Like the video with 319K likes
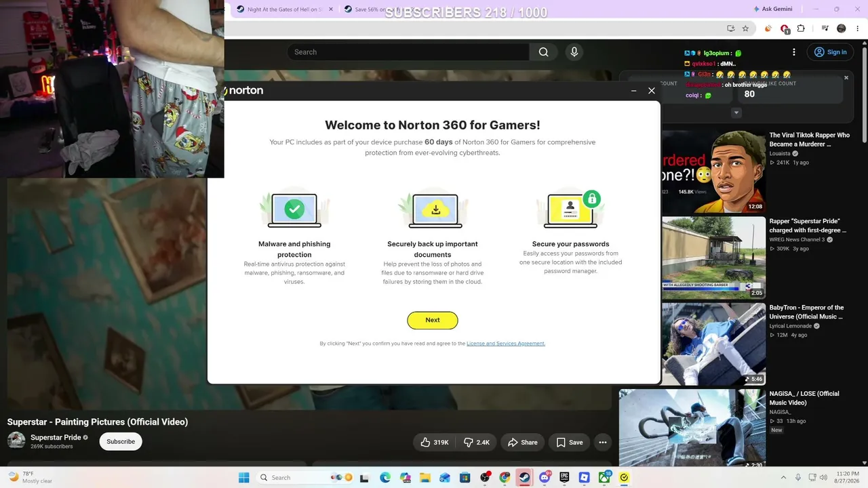868x488 pixels. pos(434,443)
